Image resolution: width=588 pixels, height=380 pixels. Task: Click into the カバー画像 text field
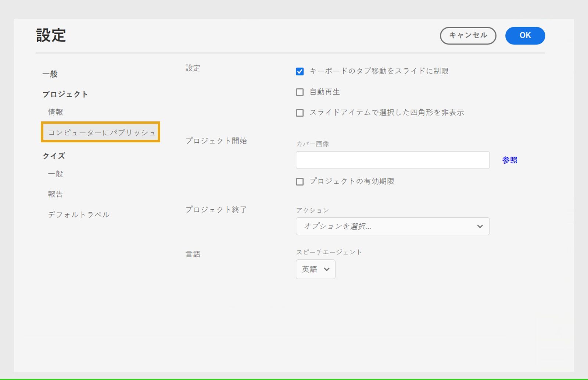392,160
